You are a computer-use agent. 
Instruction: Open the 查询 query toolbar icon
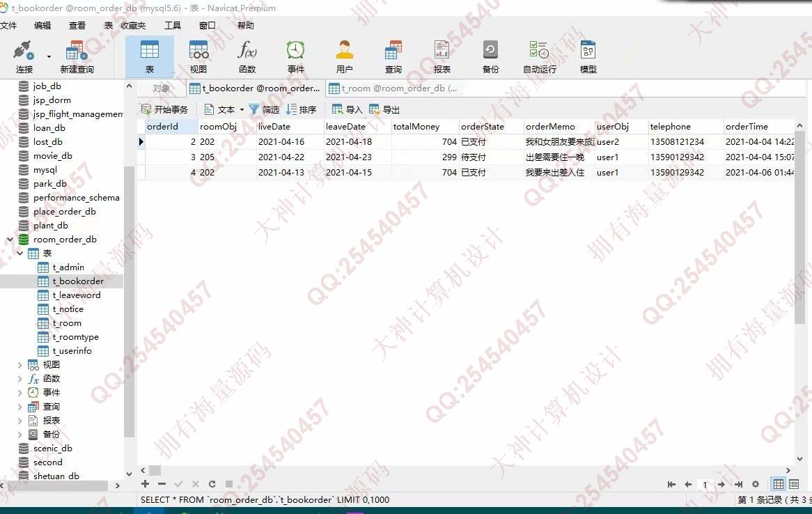[x=393, y=57]
